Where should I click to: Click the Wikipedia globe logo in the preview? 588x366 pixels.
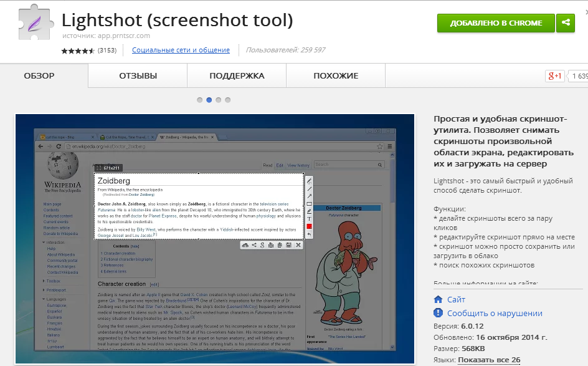coord(63,166)
